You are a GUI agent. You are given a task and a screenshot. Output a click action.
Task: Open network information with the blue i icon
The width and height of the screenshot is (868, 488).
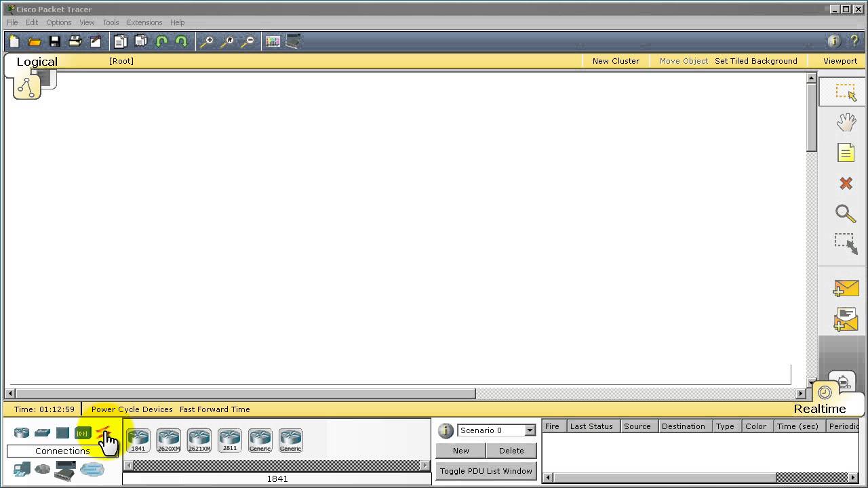point(834,41)
